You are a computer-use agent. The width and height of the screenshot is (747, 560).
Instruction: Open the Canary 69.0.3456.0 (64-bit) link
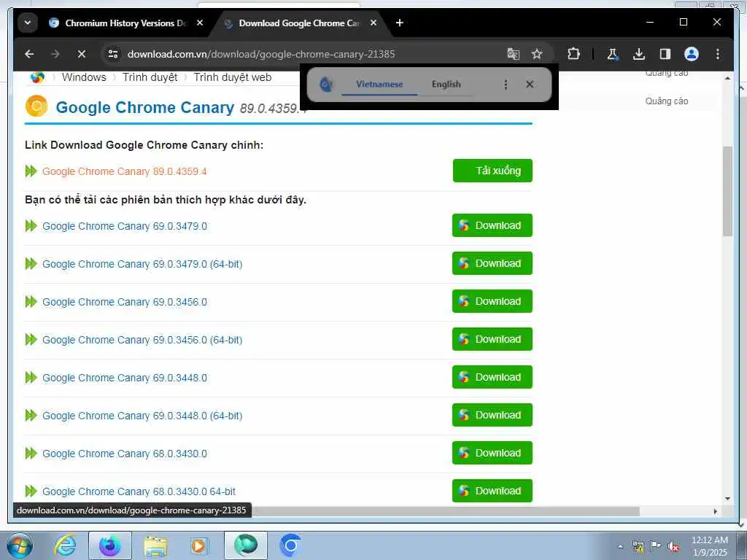pos(142,340)
